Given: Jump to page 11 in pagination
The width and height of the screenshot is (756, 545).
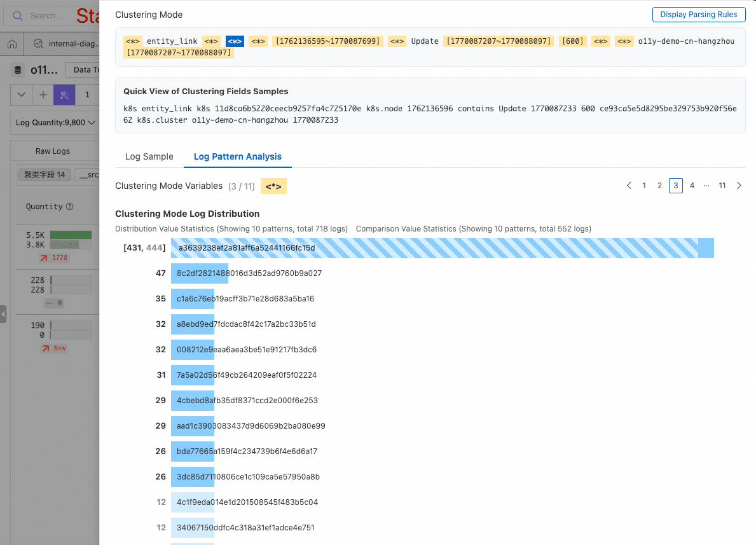Looking at the screenshot, I should pos(722,186).
